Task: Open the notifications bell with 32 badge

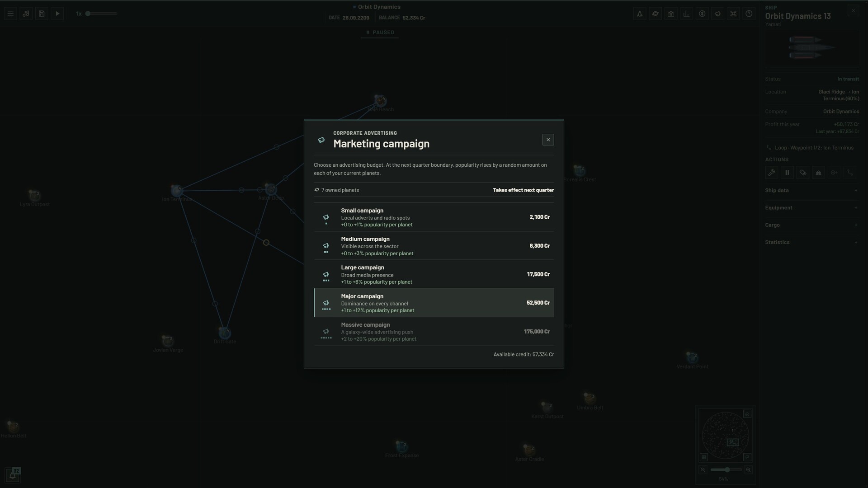Action: click(x=13, y=475)
